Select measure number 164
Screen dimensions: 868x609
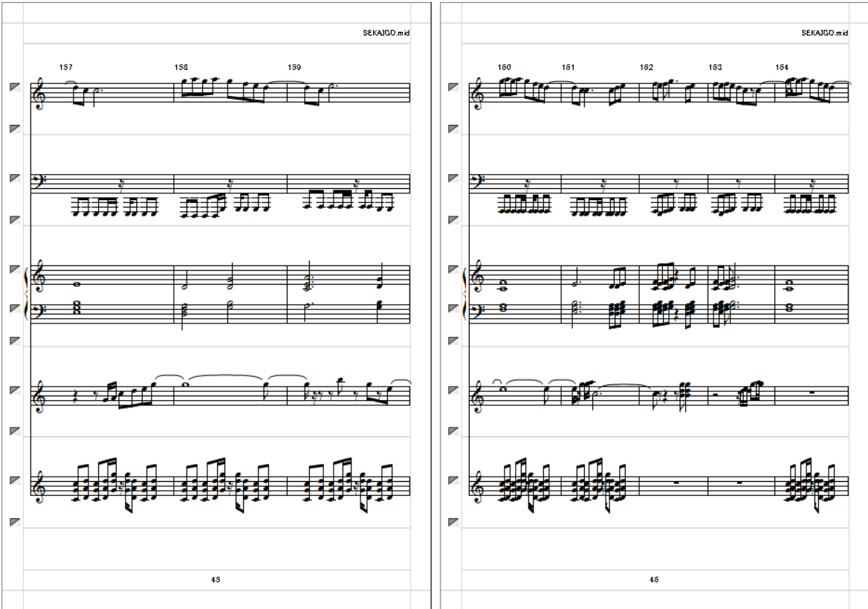click(782, 67)
